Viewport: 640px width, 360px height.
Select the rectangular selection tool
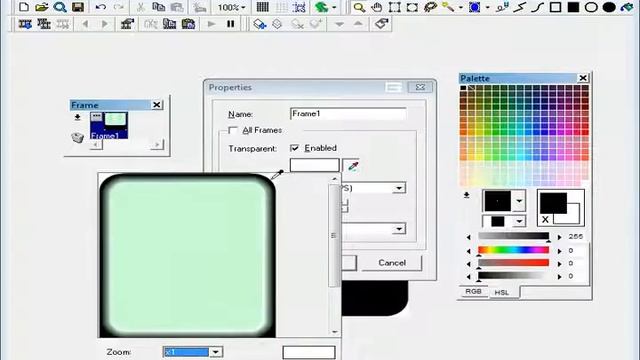(x=395, y=7)
